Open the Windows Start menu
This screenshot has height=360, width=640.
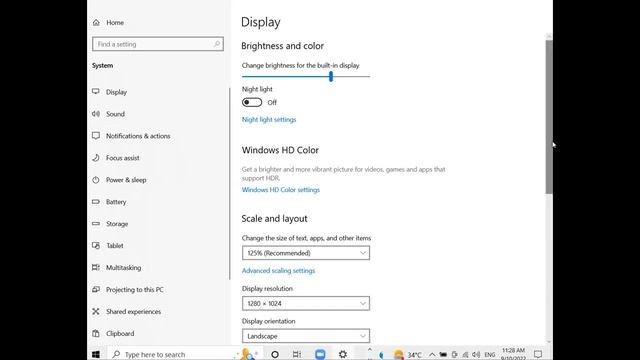pos(96,354)
